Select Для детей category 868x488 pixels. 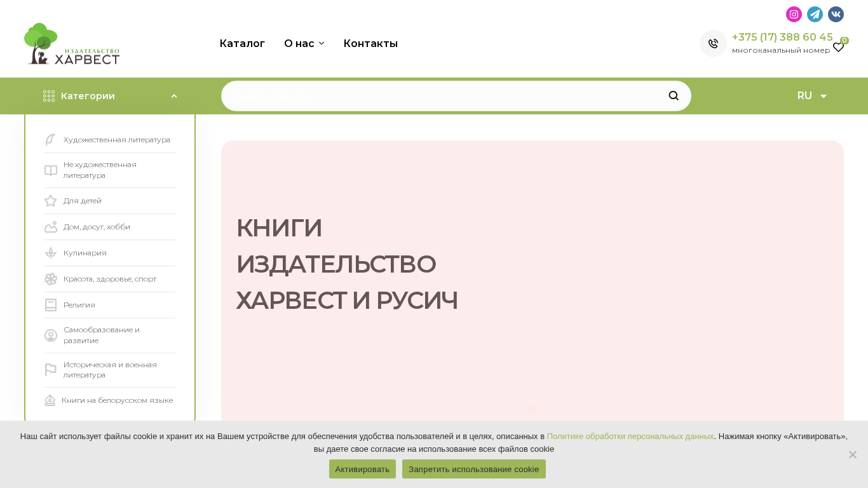(x=83, y=201)
